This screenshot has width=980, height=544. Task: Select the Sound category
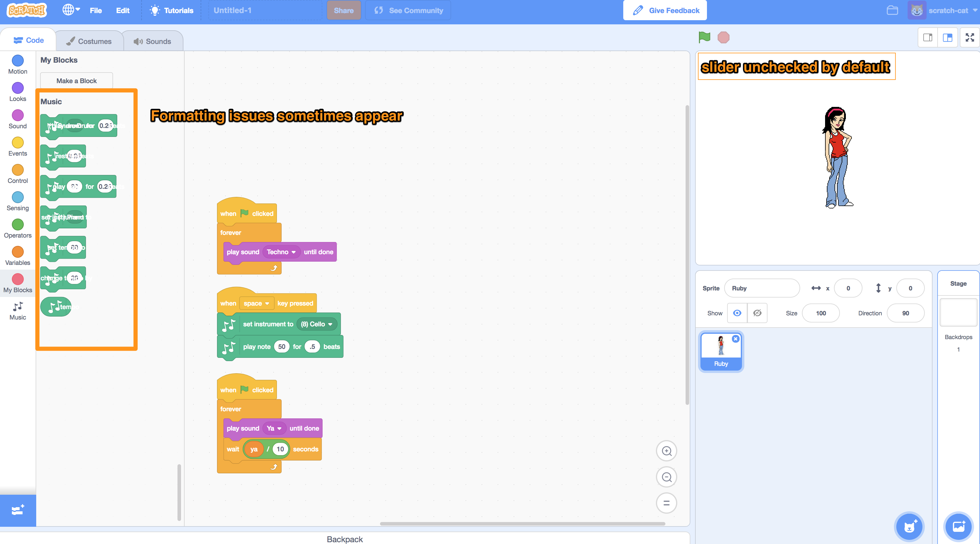coord(18,120)
